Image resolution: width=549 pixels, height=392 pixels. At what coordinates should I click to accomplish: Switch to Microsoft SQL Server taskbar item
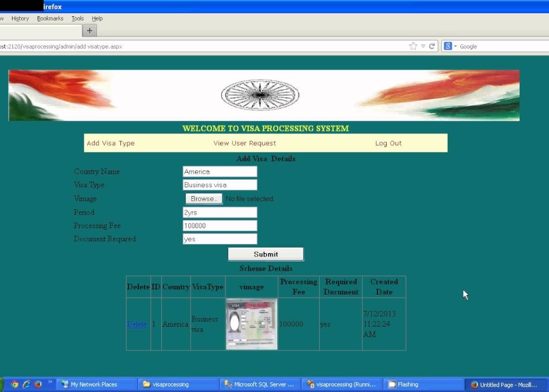coord(260,384)
